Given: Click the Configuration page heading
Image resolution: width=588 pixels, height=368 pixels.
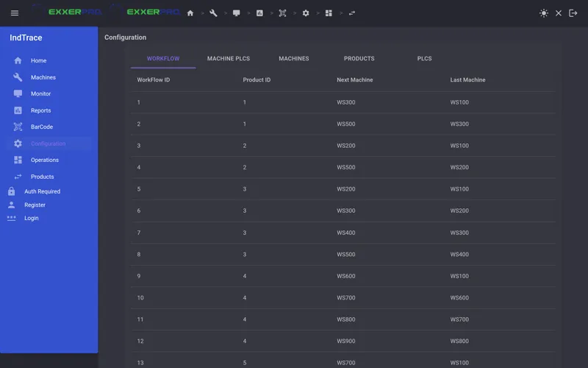Looking at the screenshot, I should 125,38.
